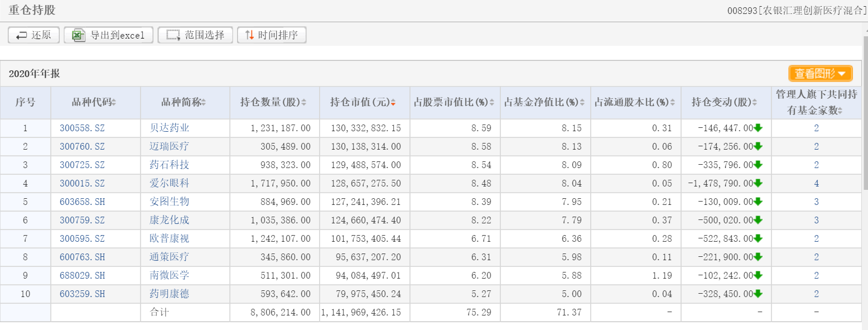Toggle sort on 持仓市值(元) column
The image size is (868, 330).
click(x=393, y=103)
